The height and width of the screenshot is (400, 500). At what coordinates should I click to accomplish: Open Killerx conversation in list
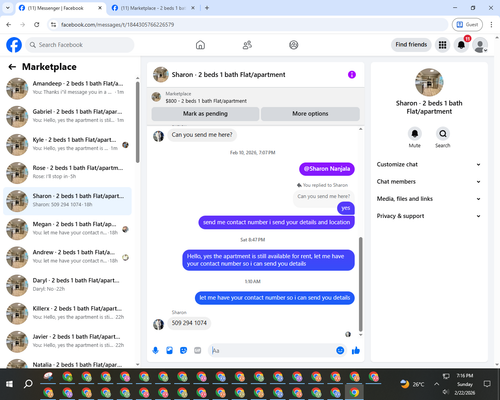point(67,313)
